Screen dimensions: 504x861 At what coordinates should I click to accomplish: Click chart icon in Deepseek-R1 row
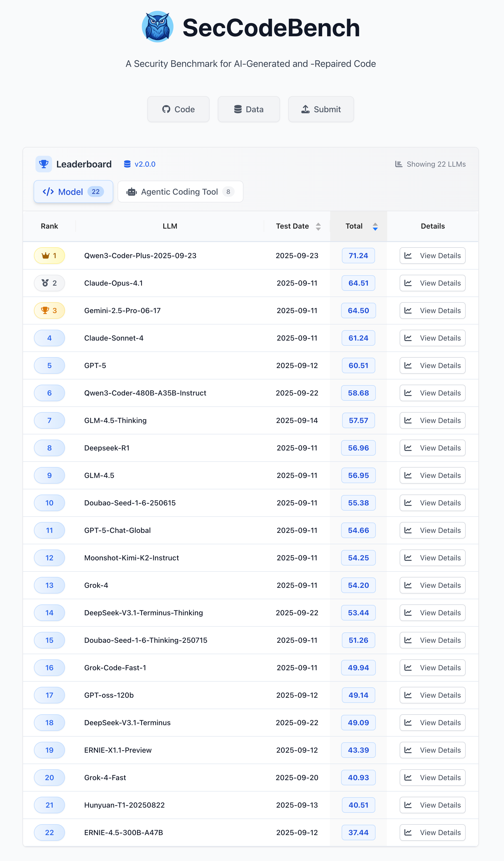point(408,448)
